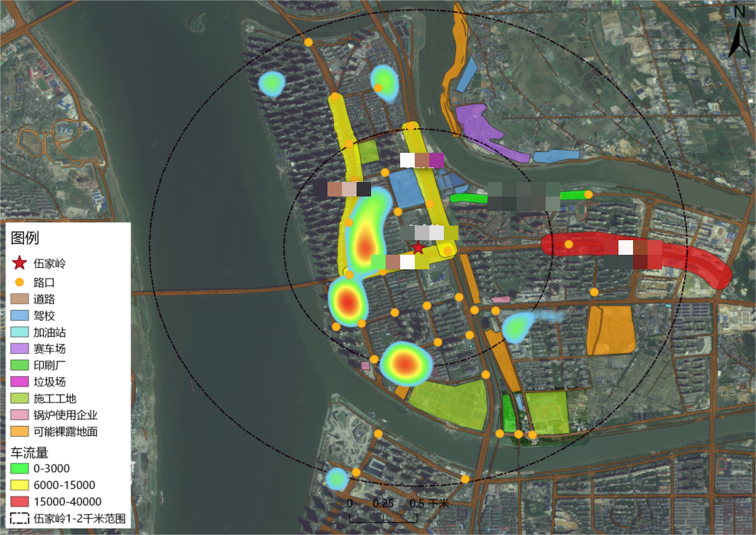
Task: Click the red star icon in the legend
Action: point(20,263)
